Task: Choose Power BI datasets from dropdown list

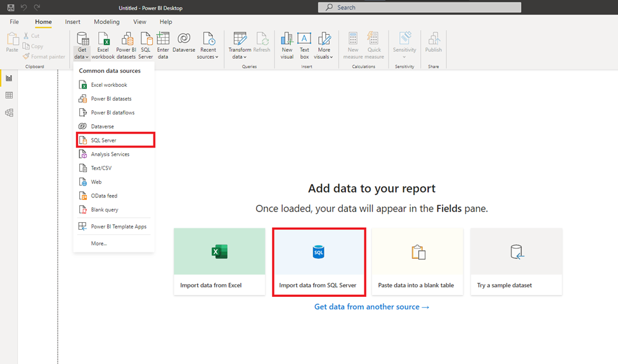Action: coord(114,98)
